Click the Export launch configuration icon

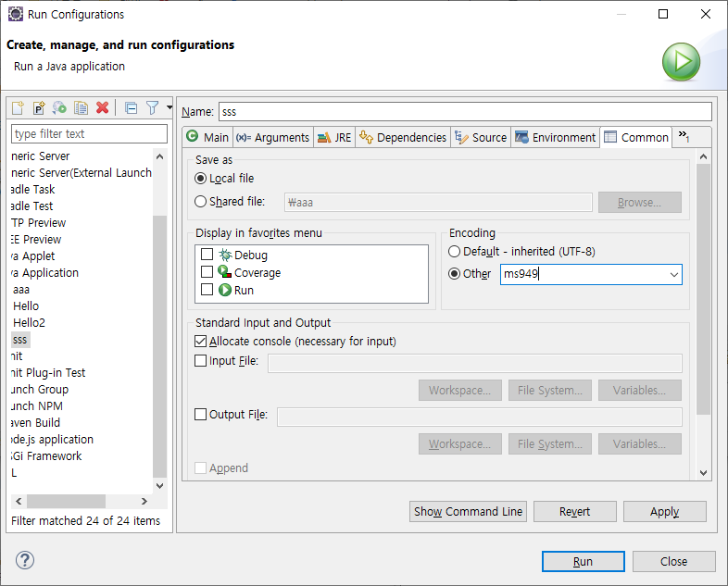pos(59,108)
